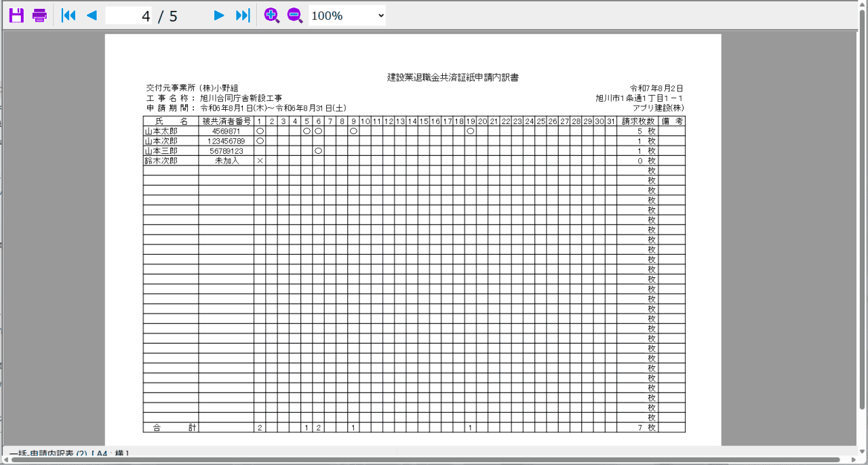Click the page number field showing 4
The image size is (868, 465).
(x=129, y=16)
